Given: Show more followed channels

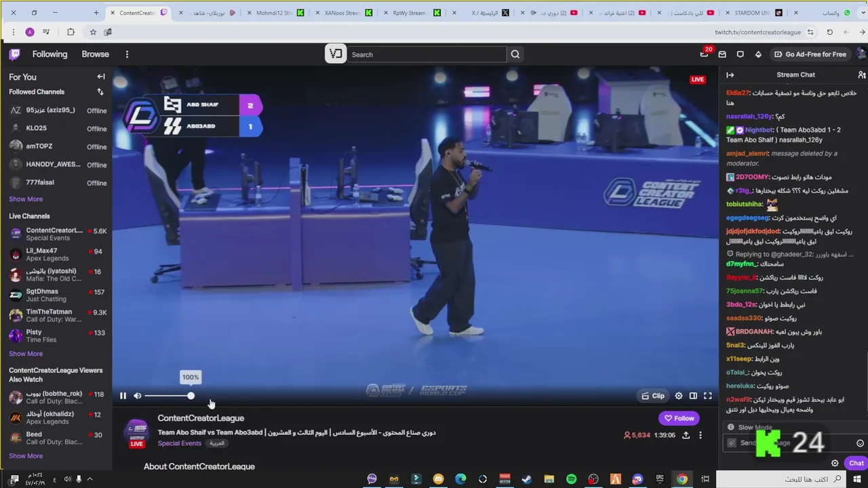Looking at the screenshot, I should 26,199.
